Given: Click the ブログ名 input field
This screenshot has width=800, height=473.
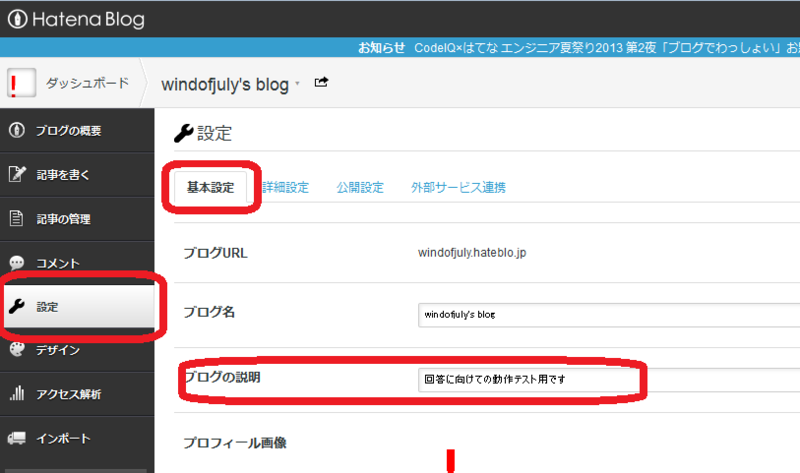Looking at the screenshot, I should click(x=609, y=315).
